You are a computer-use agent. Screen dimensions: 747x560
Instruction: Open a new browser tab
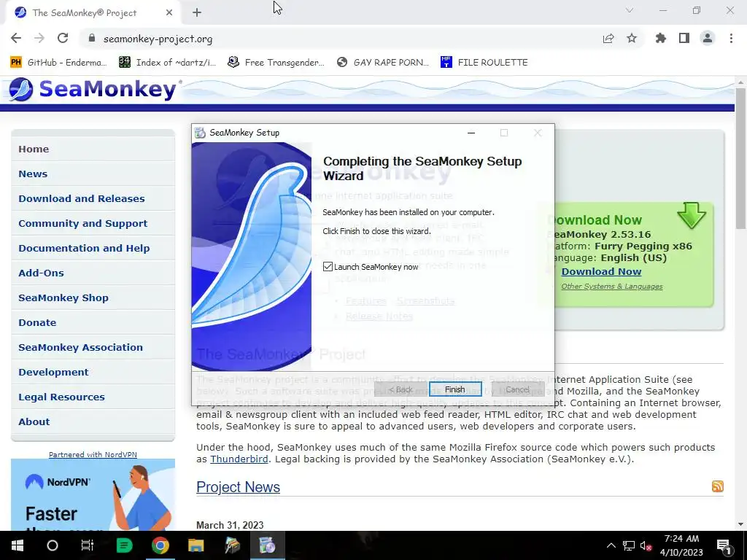(x=197, y=13)
